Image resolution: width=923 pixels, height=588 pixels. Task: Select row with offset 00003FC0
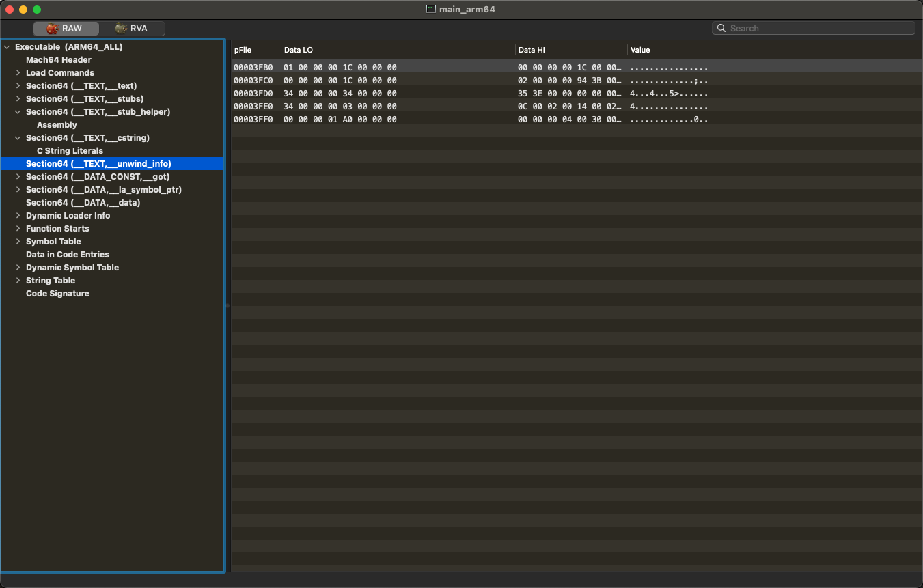tap(577, 81)
